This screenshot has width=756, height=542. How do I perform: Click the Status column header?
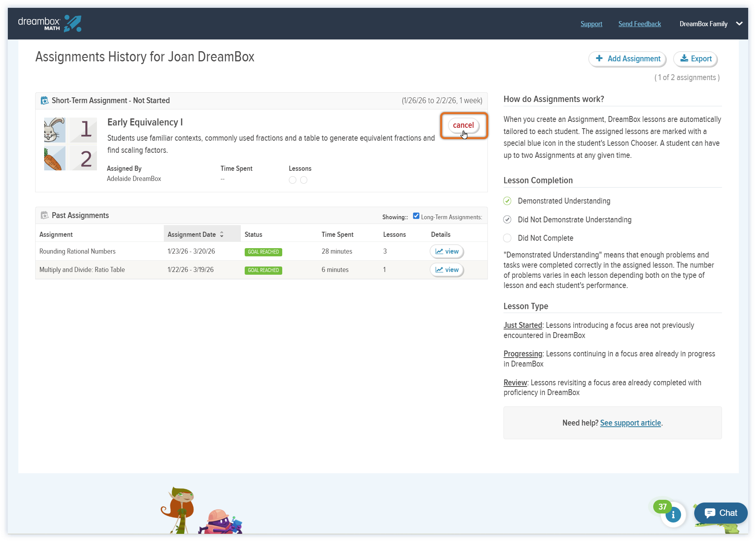click(253, 234)
